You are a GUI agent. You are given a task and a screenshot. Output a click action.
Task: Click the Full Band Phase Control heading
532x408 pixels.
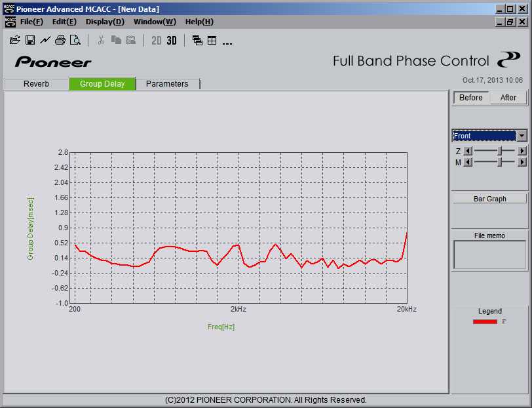coord(411,61)
